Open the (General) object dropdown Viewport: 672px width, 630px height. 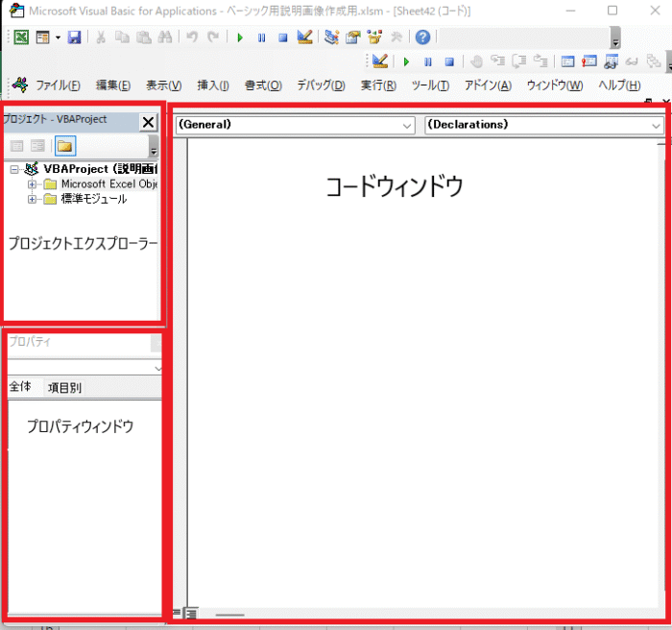[407, 125]
